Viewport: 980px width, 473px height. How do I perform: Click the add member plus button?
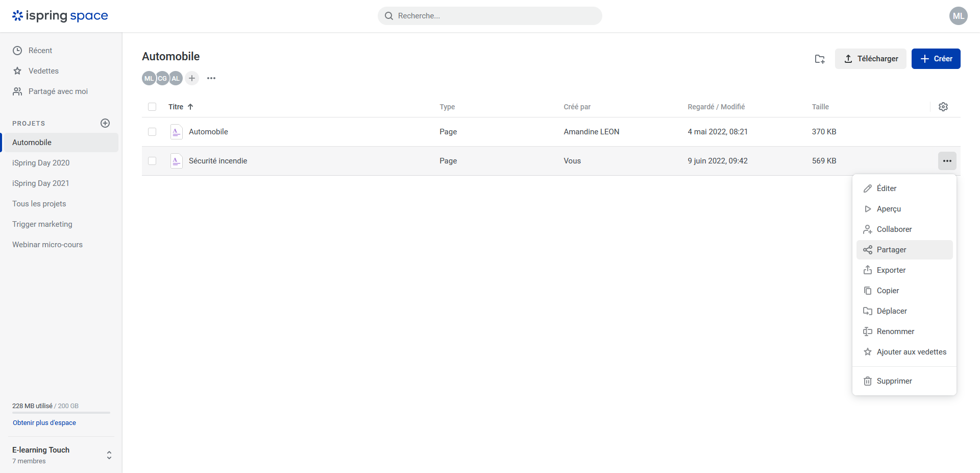pos(192,78)
